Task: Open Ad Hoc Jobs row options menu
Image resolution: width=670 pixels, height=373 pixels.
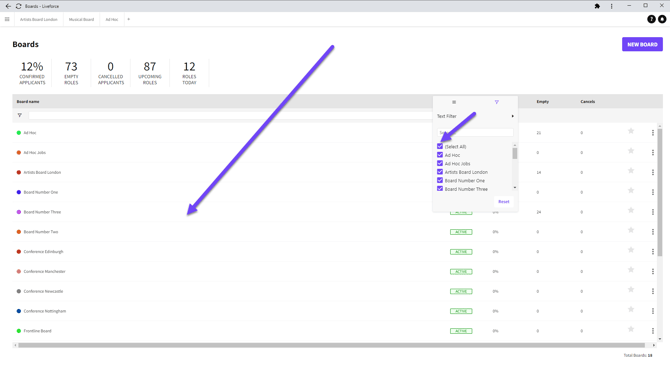Action: click(x=653, y=153)
